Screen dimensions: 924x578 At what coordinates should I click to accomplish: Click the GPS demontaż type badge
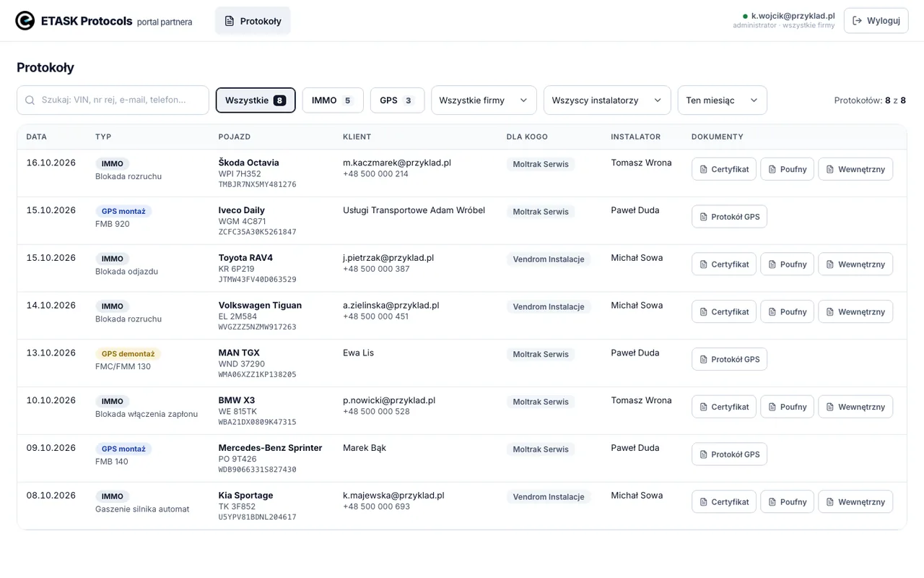[x=128, y=354]
